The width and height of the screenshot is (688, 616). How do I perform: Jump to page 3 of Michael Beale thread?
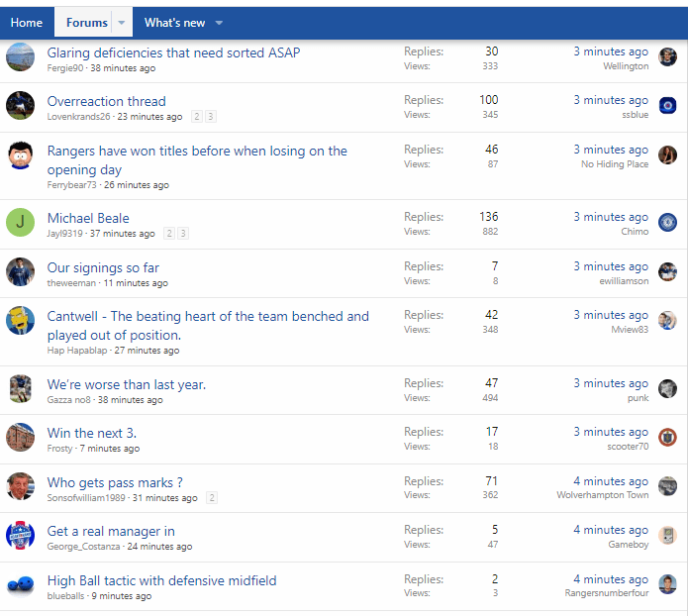point(183,234)
